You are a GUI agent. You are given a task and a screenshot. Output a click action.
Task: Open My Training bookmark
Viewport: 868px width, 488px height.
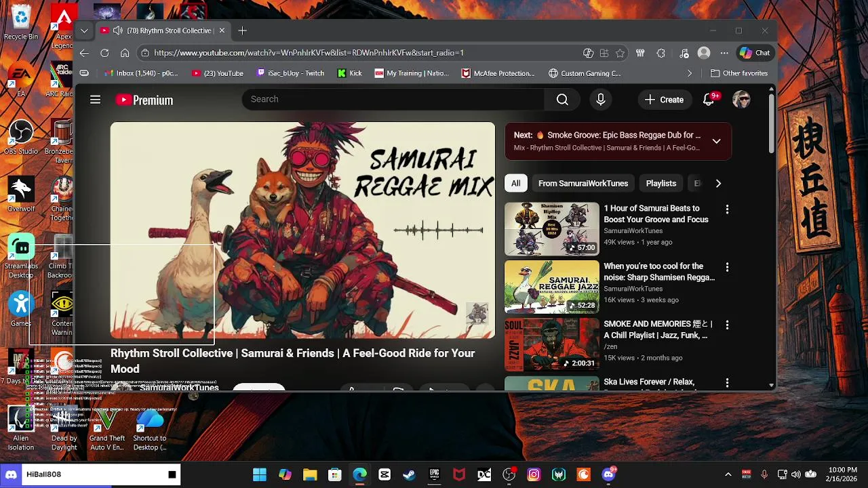[412, 73]
